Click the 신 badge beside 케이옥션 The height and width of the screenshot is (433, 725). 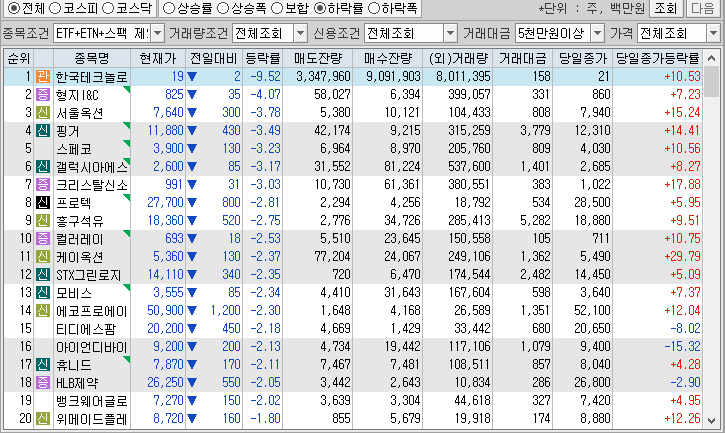point(43,256)
